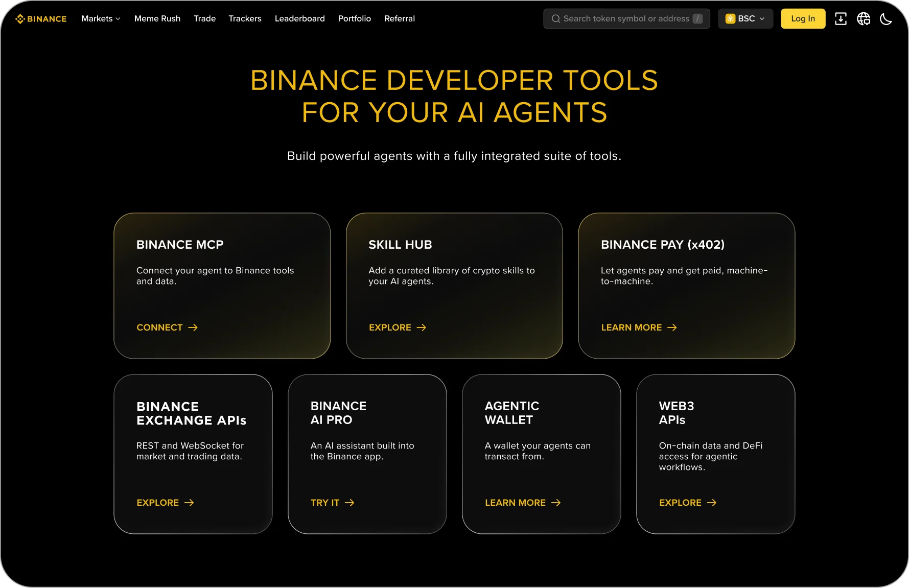The height and width of the screenshot is (588, 909).
Task: Open the language globe icon
Action: (864, 19)
